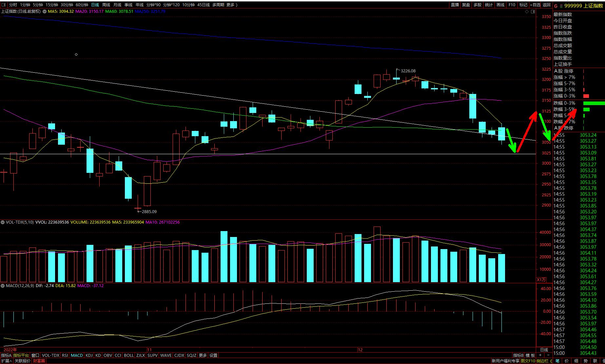Open the 画线 drawing tools button
605x364 pixels.
(500, 5)
